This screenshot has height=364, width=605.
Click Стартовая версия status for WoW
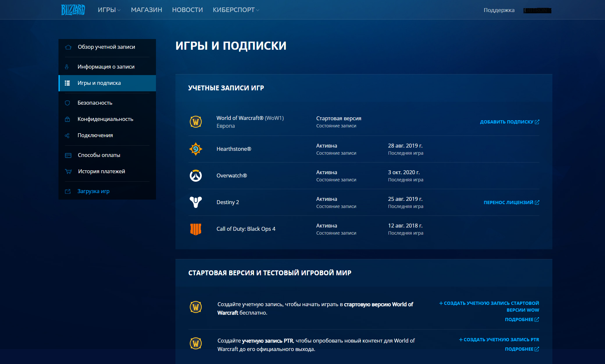coord(339,118)
